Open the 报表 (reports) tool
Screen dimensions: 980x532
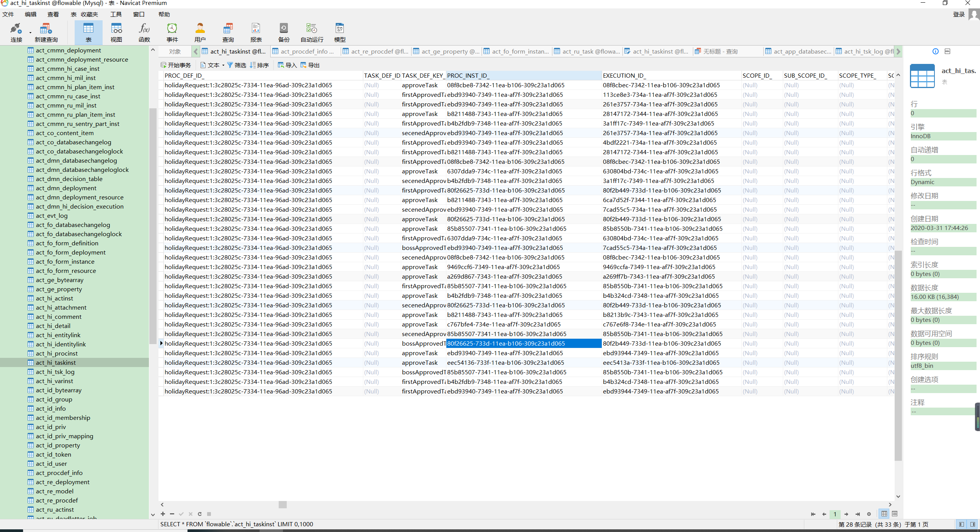click(x=256, y=32)
